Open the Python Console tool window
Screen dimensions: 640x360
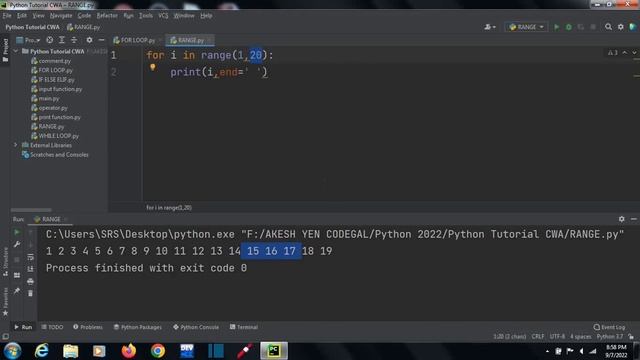coord(196,327)
